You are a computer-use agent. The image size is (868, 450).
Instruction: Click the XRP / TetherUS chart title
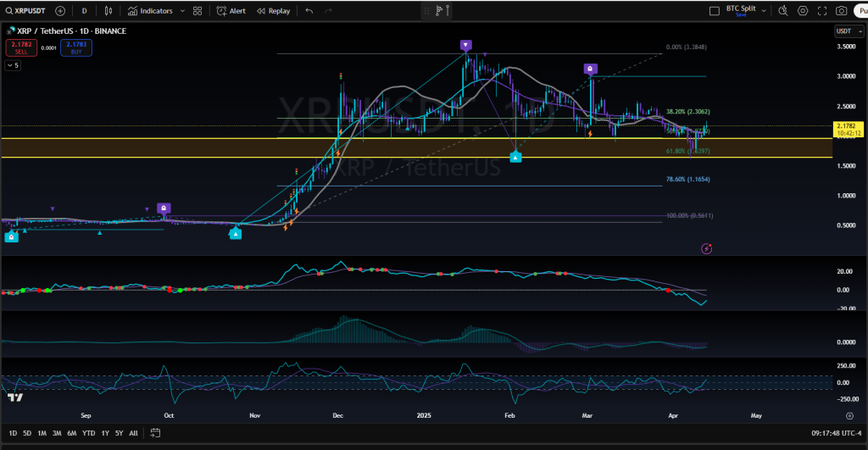click(71, 31)
